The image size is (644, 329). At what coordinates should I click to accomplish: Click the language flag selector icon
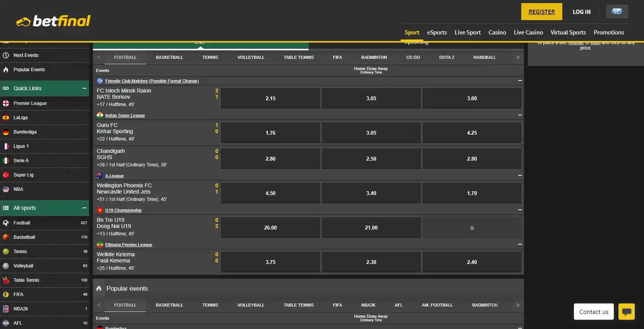pyautogui.click(x=617, y=12)
